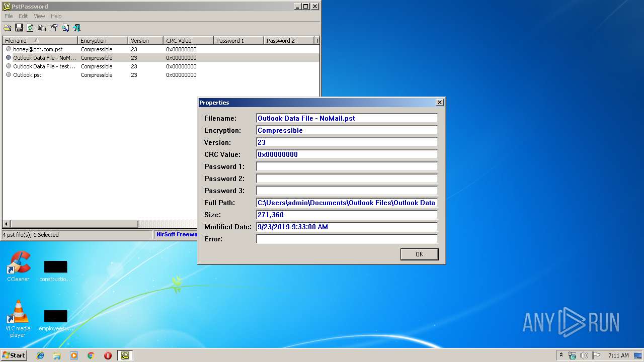Click the Copy selected items toolbar icon
The height and width of the screenshot is (362, 644).
point(42,28)
